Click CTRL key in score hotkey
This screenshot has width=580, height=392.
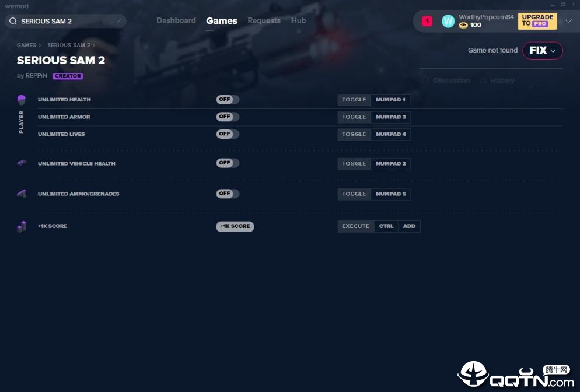386,226
